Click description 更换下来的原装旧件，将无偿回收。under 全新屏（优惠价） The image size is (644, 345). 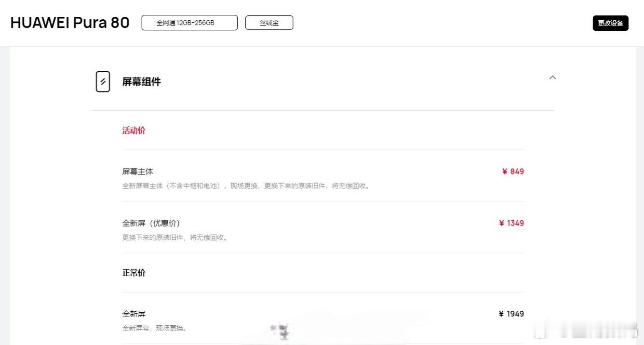click(174, 238)
